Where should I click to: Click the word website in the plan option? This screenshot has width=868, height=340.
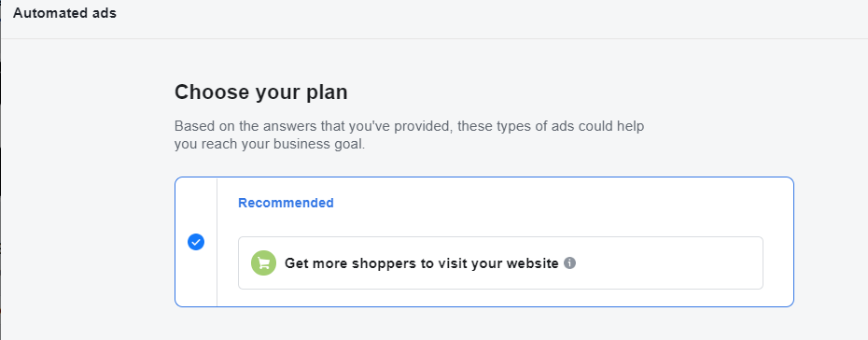coord(533,263)
